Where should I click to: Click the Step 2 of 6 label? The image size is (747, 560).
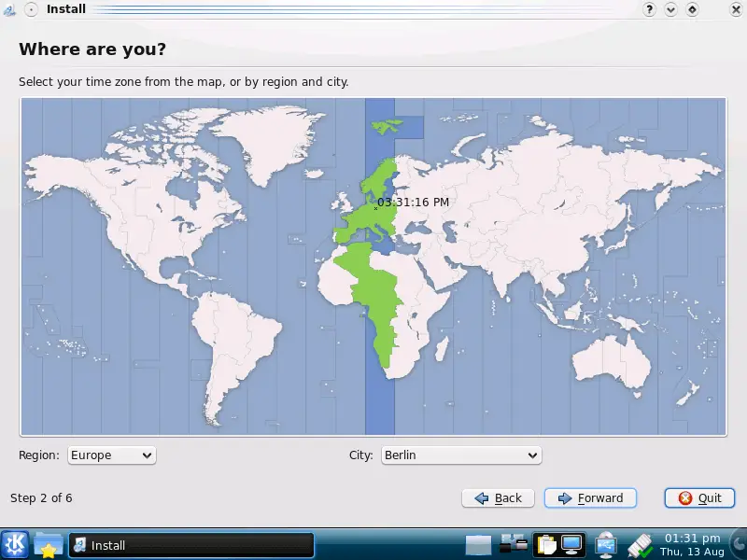[41, 498]
